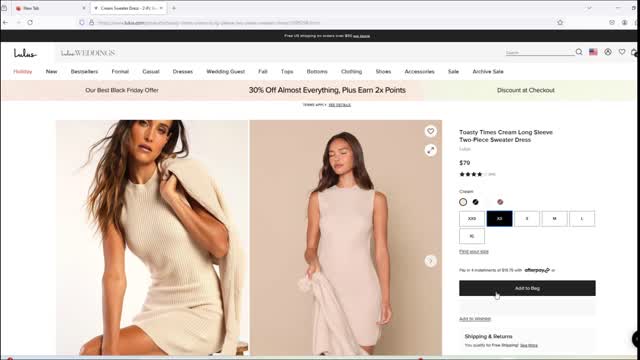This screenshot has width=640, height=360.
Task: Open the Casual menu
Action: [x=151, y=71]
